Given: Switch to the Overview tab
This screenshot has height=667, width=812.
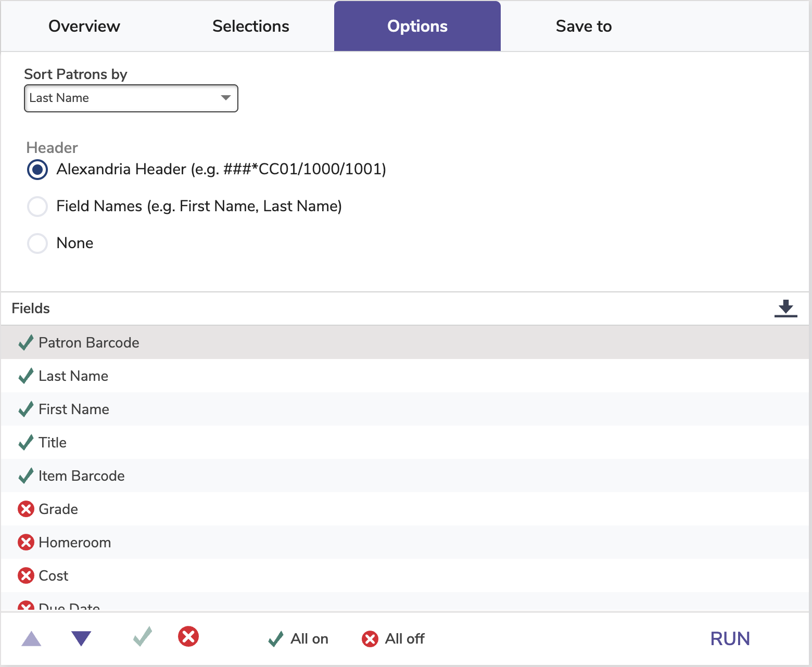Looking at the screenshot, I should coord(84,26).
